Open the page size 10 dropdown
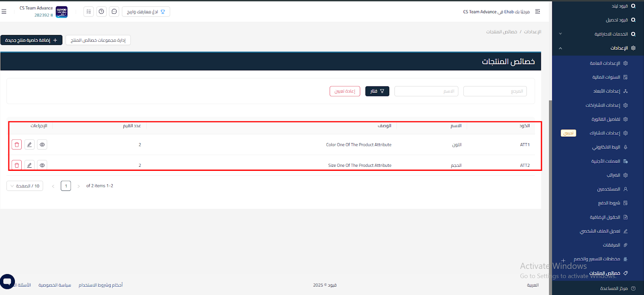 click(x=25, y=186)
